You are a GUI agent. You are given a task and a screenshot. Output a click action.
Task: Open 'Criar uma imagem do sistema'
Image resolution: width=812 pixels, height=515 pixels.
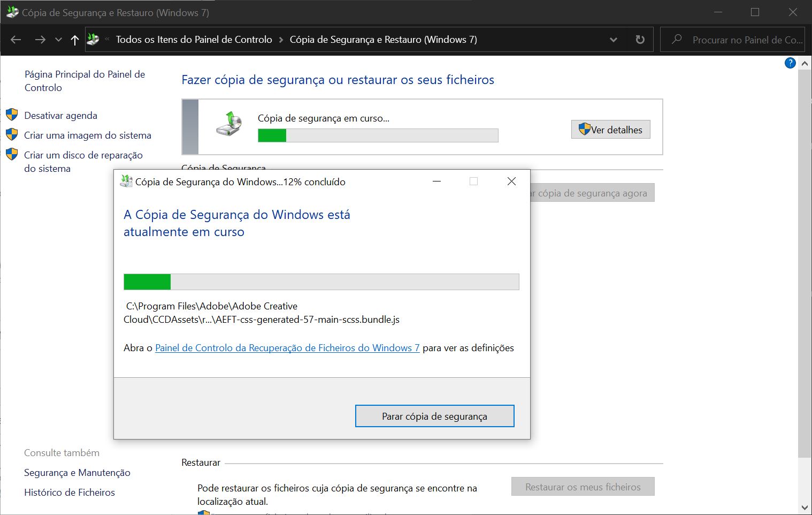click(x=88, y=135)
